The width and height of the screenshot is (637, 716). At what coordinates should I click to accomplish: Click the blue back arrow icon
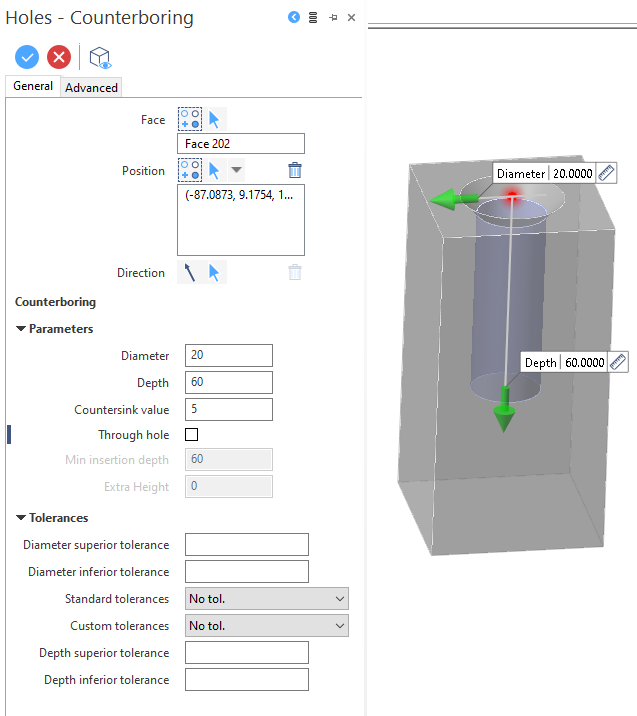coord(294,17)
